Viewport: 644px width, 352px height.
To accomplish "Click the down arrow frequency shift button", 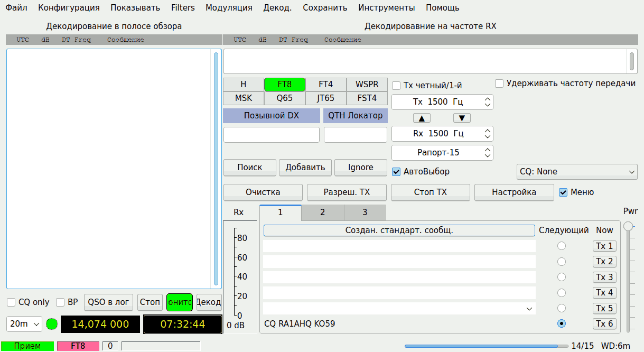I will 462,118.
